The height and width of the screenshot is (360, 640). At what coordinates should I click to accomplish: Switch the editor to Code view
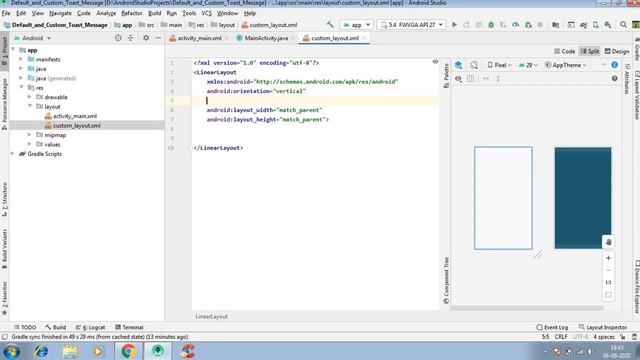pos(564,51)
